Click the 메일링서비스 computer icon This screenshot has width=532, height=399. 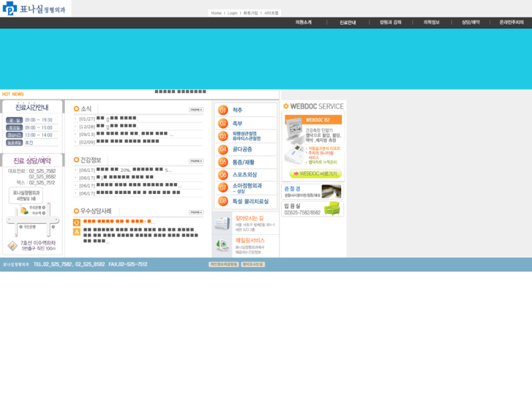(222, 245)
